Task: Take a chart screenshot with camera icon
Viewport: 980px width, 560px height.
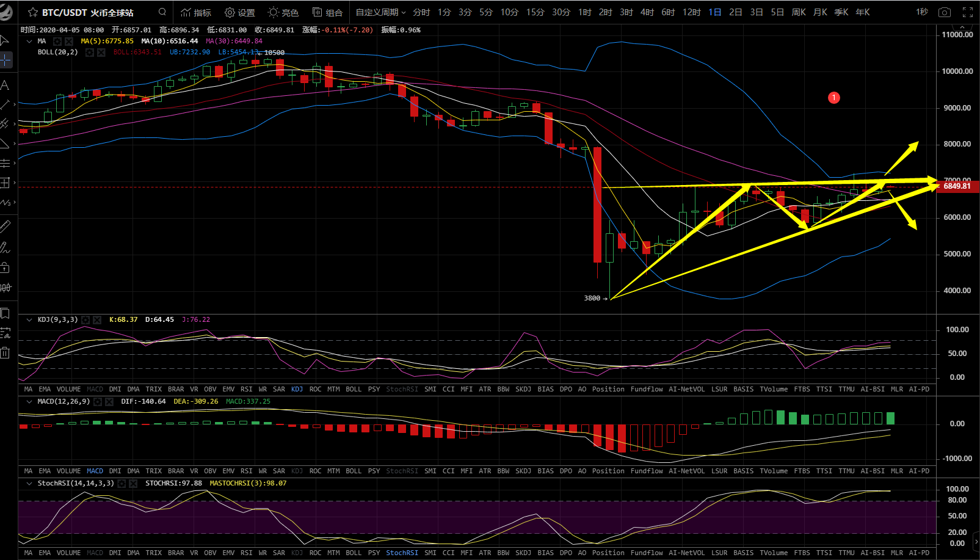Action: [945, 12]
